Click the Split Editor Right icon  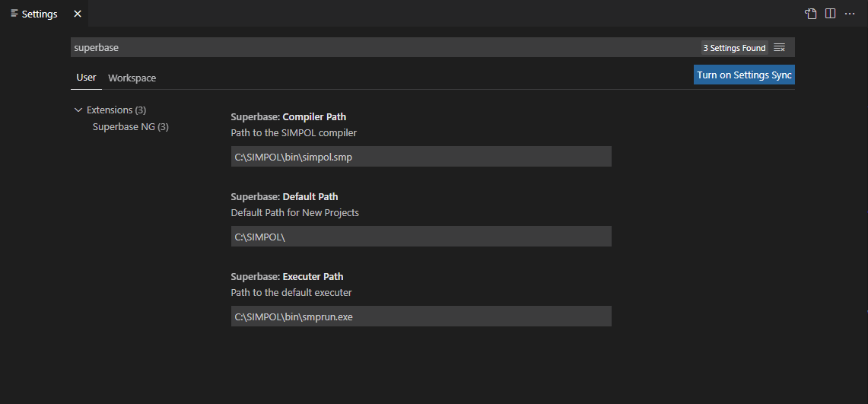pyautogui.click(x=830, y=14)
